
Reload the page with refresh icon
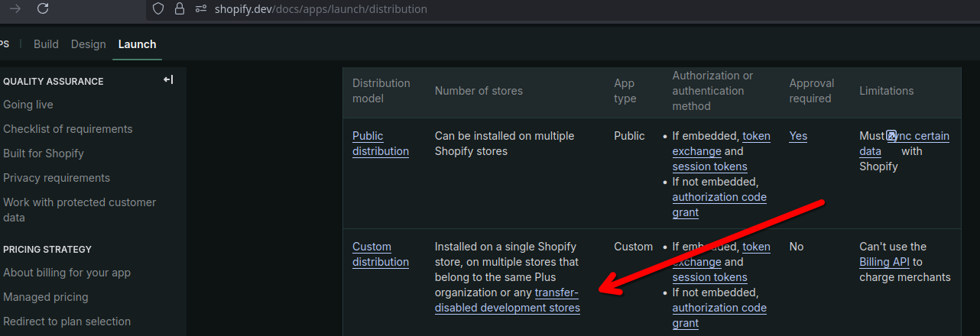pos(44,9)
